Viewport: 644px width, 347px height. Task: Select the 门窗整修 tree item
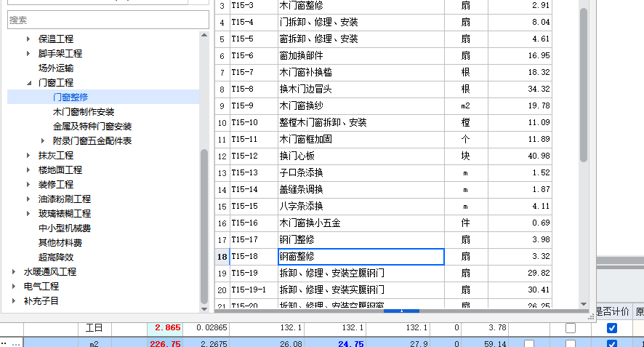71,97
